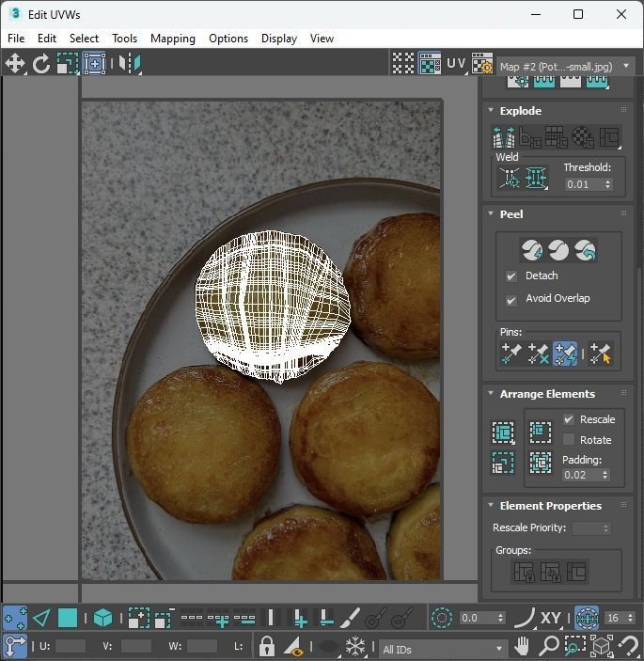
Task: Toggle Show Map in dialog icon
Action: (430, 64)
